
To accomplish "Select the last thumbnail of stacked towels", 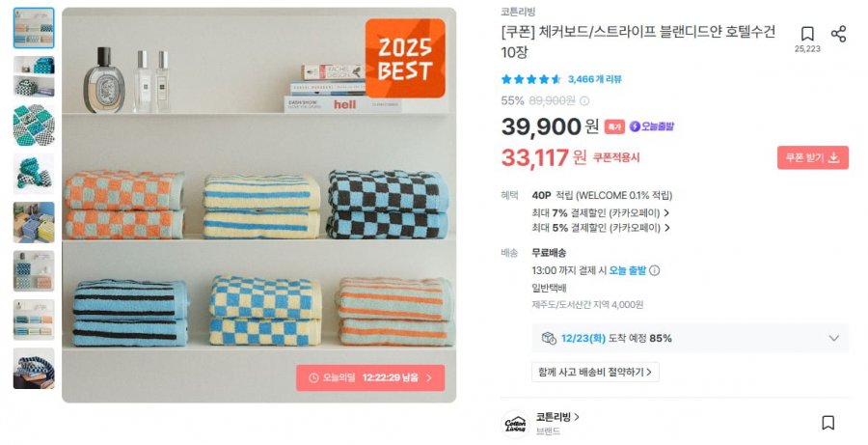I will tap(34, 369).
